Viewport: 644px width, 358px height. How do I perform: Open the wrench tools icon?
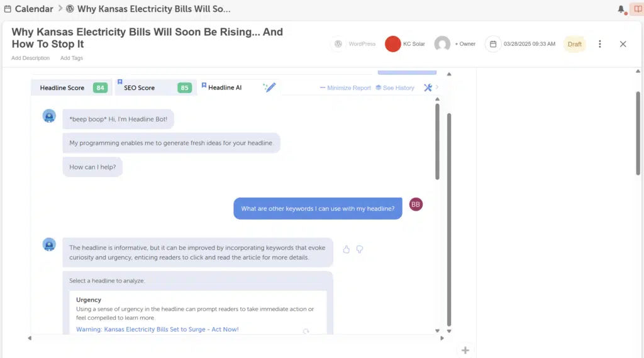[x=428, y=87]
